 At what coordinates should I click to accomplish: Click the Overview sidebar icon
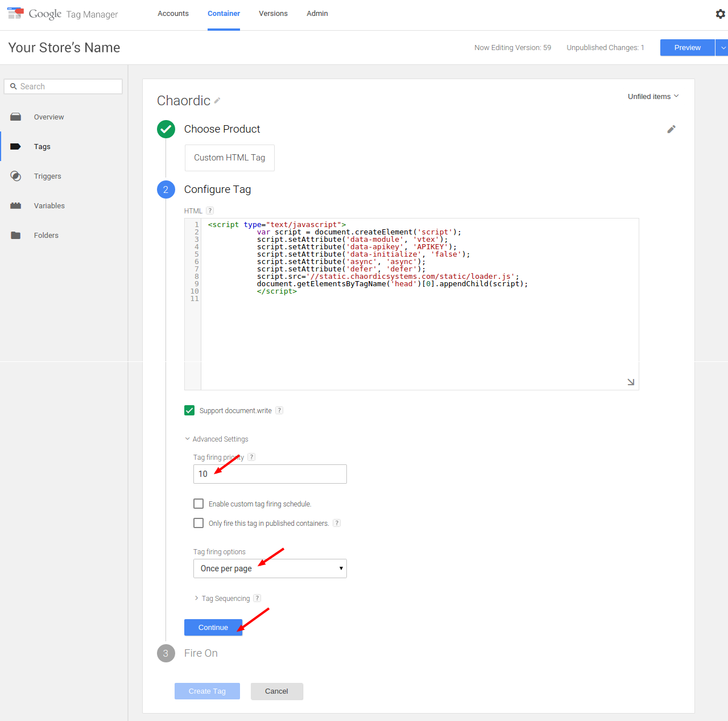click(16, 117)
